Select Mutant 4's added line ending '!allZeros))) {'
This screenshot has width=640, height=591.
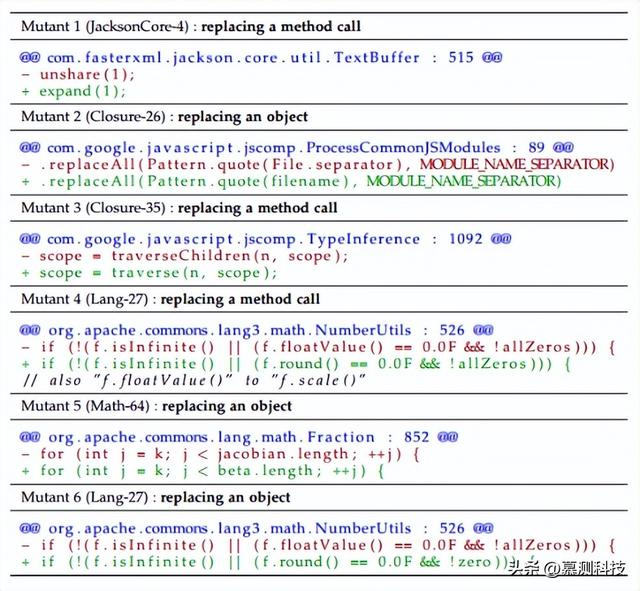[296, 364]
